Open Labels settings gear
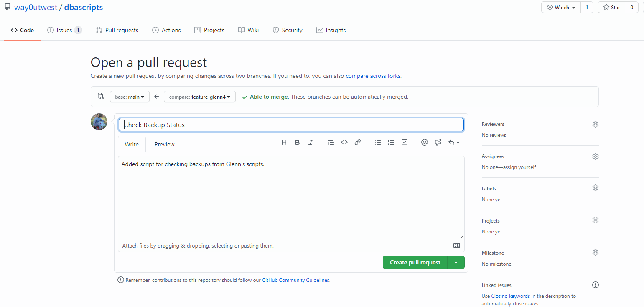 tap(596, 188)
